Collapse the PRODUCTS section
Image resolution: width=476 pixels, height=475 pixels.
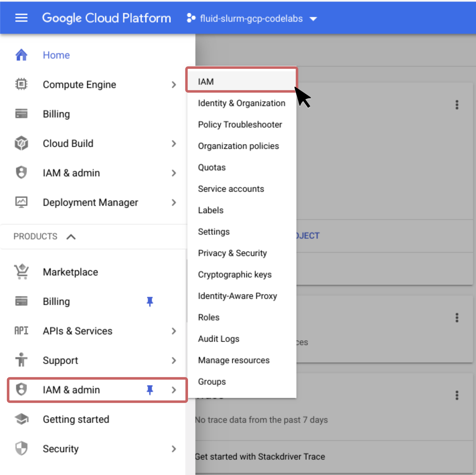71,237
